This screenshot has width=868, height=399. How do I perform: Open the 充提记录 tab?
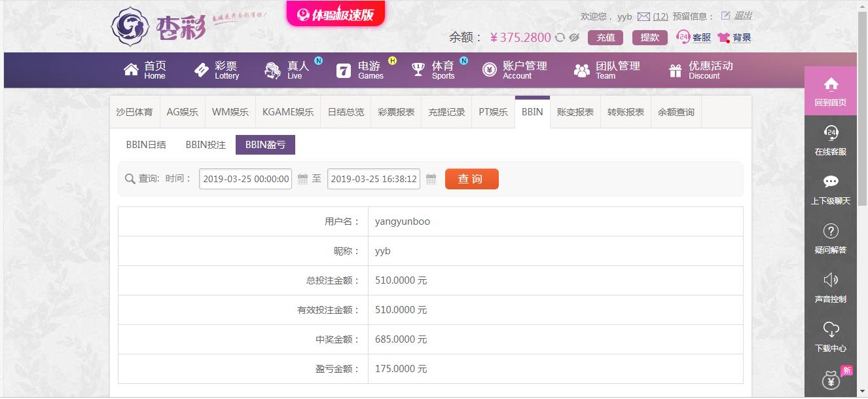click(446, 111)
